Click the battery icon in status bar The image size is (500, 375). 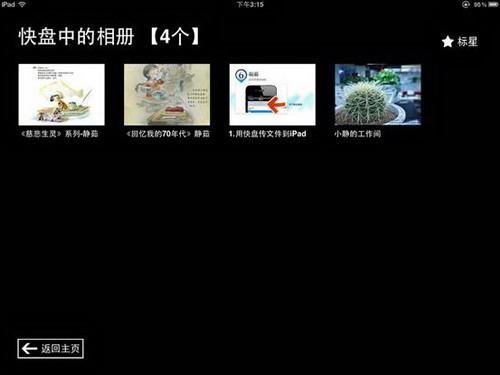click(x=493, y=5)
